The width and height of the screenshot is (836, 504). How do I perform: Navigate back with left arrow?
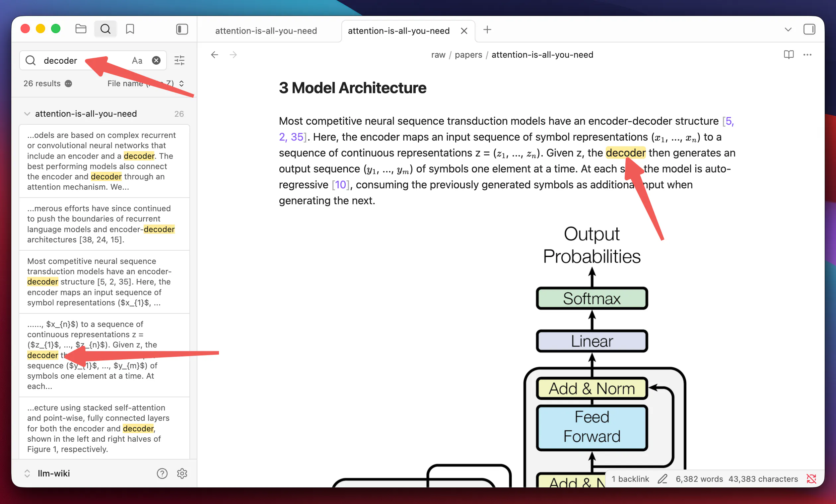click(x=214, y=55)
